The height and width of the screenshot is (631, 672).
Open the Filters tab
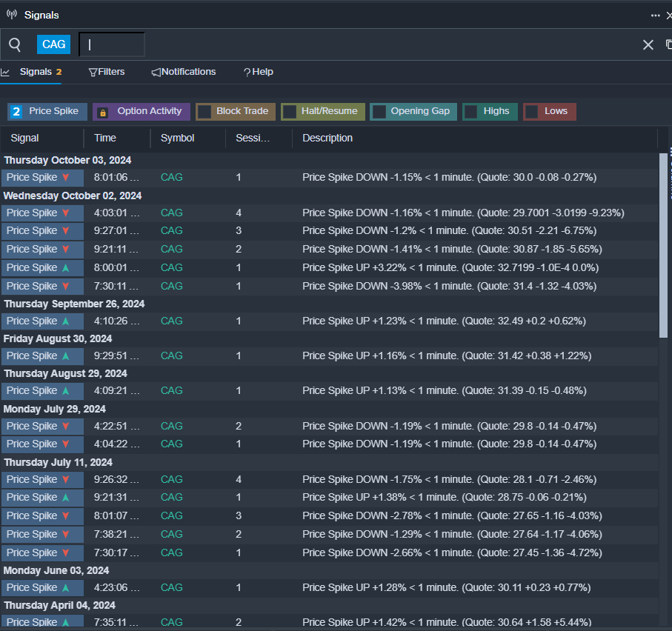pyautogui.click(x=107, y=72)
